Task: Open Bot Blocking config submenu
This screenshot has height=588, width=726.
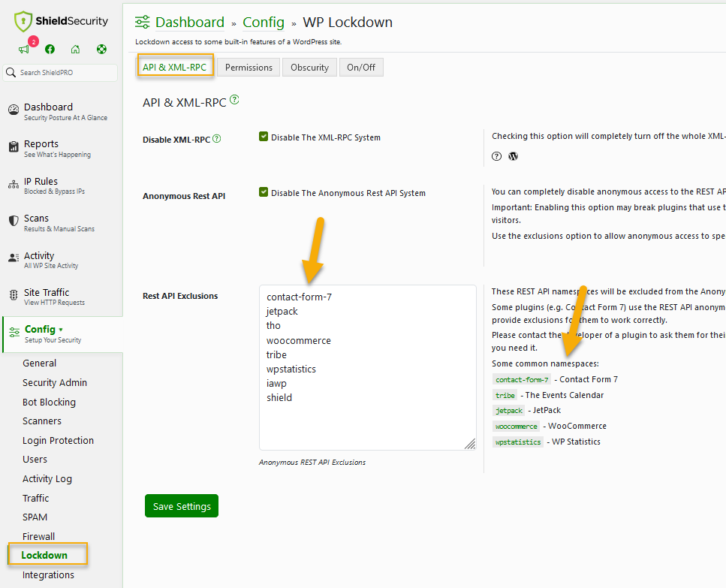Action: coord(49,402)
